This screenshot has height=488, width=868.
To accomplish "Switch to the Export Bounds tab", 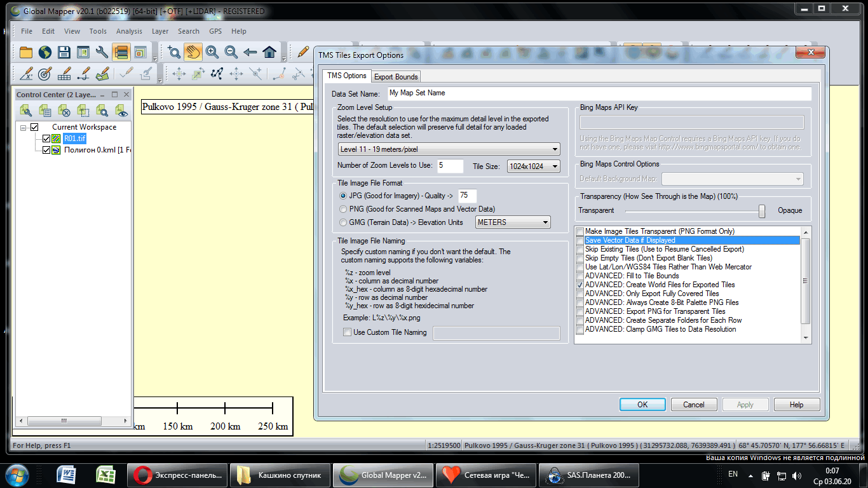I will click(x=396, y=77).
